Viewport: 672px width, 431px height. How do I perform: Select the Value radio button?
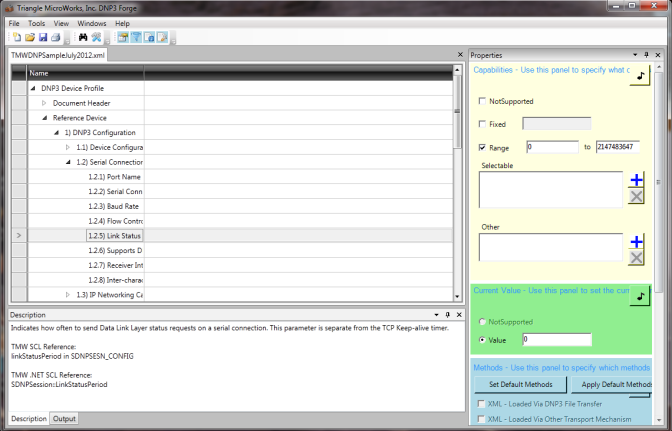point(483,340)
